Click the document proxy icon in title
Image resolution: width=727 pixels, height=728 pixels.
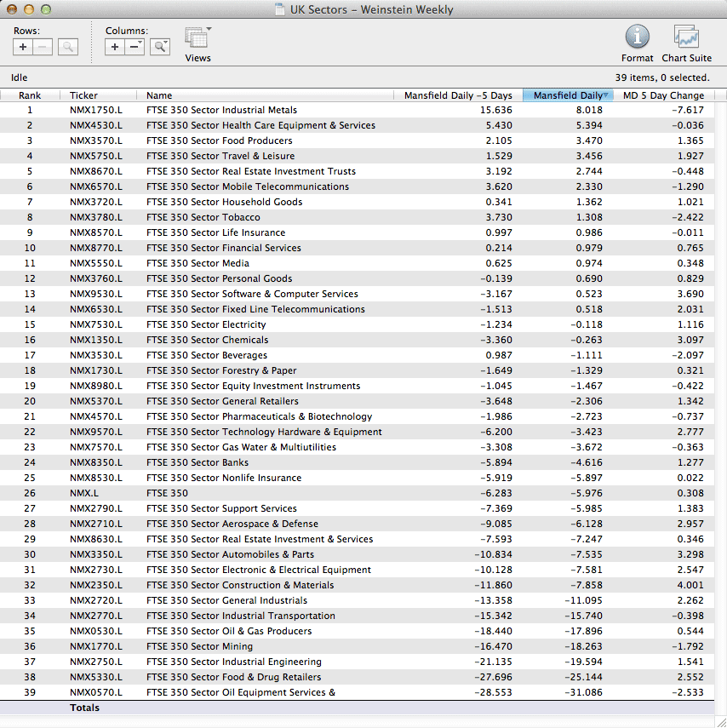pos(281,10)
